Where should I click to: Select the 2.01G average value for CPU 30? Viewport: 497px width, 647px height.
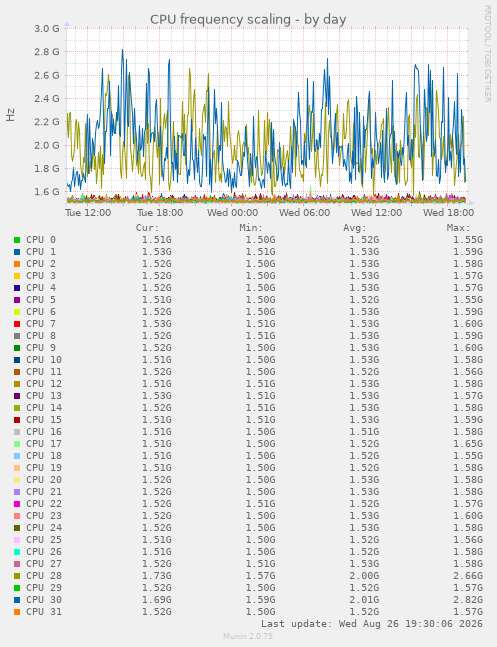click(x=364, y=600)
